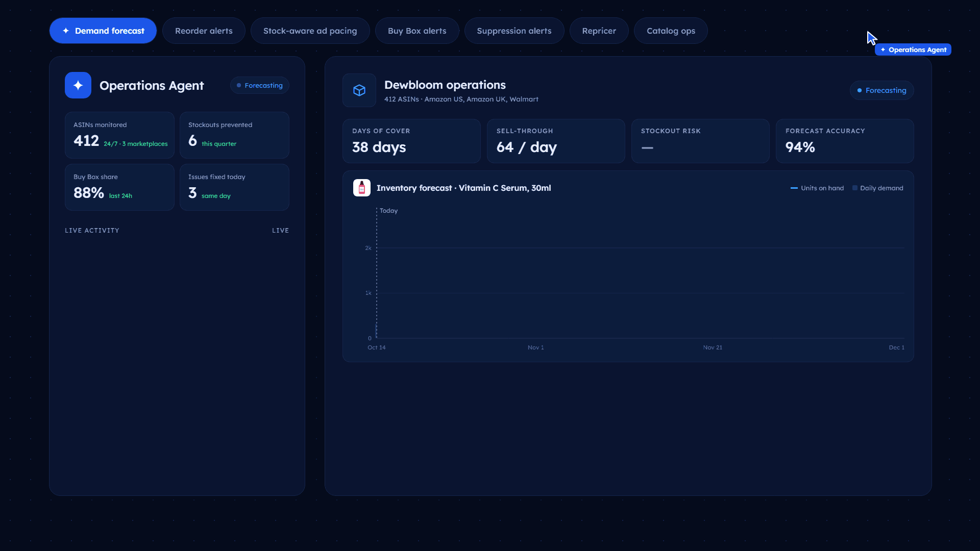
Task: Click the Dewbloom operations box icon
Action: tap(359, 90)
